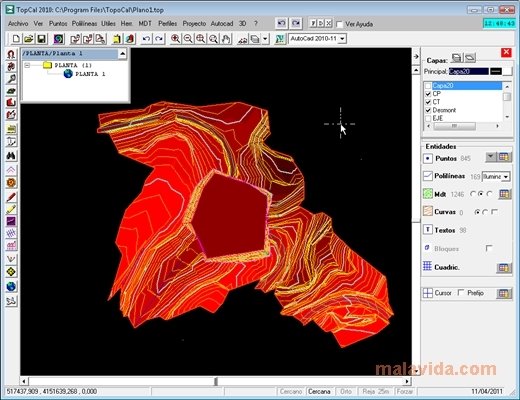
Task: Open the layers toolbar dropdown arrow
Action: click(x=265, y=39)
